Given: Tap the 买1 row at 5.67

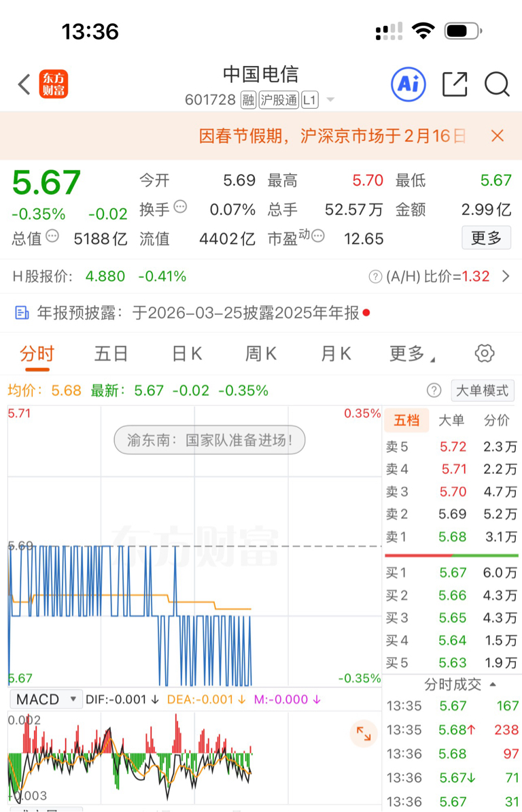Looking at the screenshot, I should tap(451, 573).
